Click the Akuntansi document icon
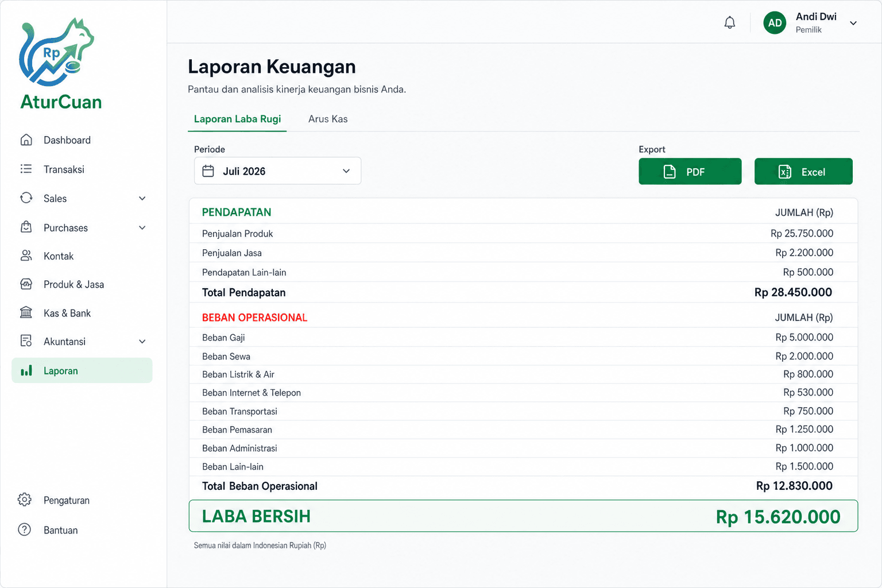Image resolution: width=882 pixels, height=588 pixels. [26, 341]
